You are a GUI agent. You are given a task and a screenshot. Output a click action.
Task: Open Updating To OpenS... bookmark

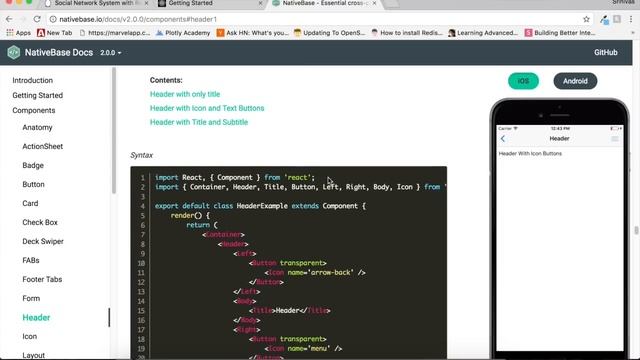pyautogui.click(x=330, y=33)
